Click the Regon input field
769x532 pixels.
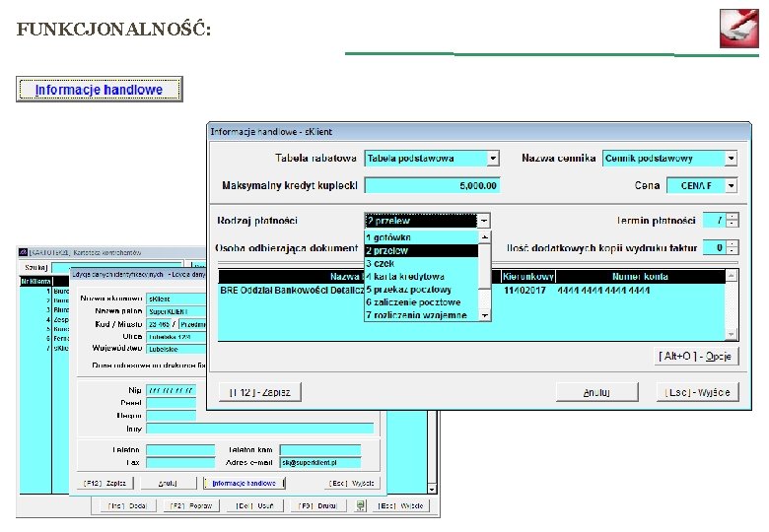[172, 416]
